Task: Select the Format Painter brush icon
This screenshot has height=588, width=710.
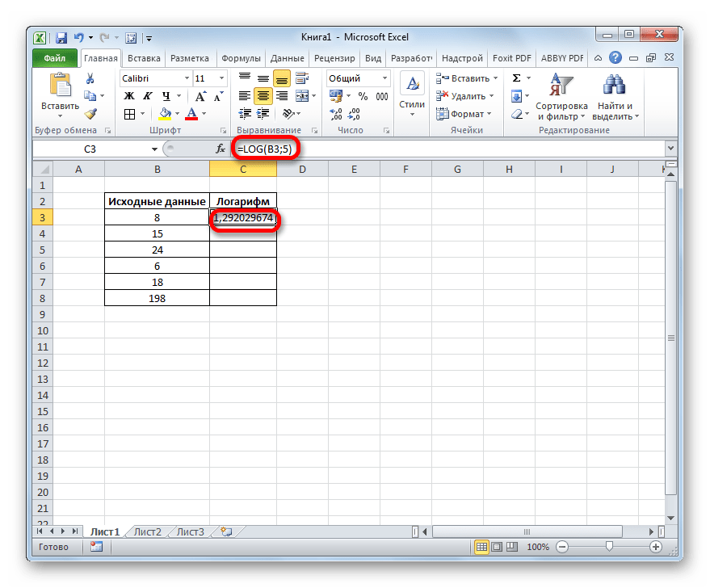Action: click(90, 114)
